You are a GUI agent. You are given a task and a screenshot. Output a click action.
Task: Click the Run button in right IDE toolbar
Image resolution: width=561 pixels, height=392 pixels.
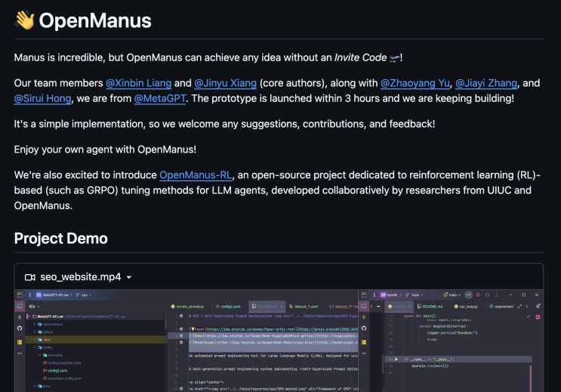[x=468, y=295]
